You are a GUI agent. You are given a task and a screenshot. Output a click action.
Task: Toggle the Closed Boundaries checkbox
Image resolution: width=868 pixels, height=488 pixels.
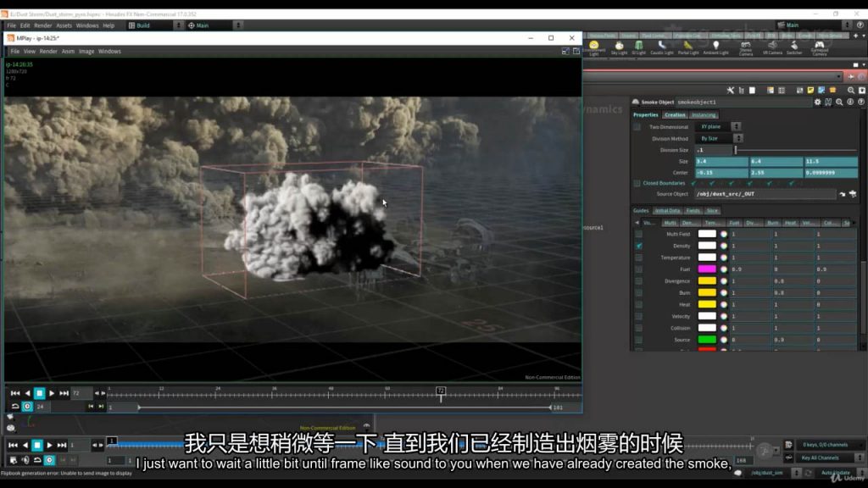(637, 183)
